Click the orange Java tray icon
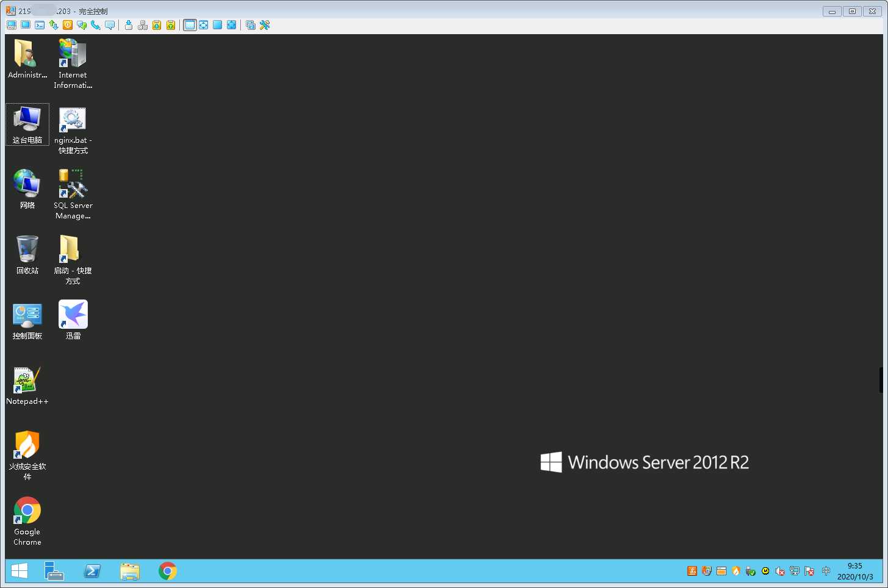 tap(692, 571)
